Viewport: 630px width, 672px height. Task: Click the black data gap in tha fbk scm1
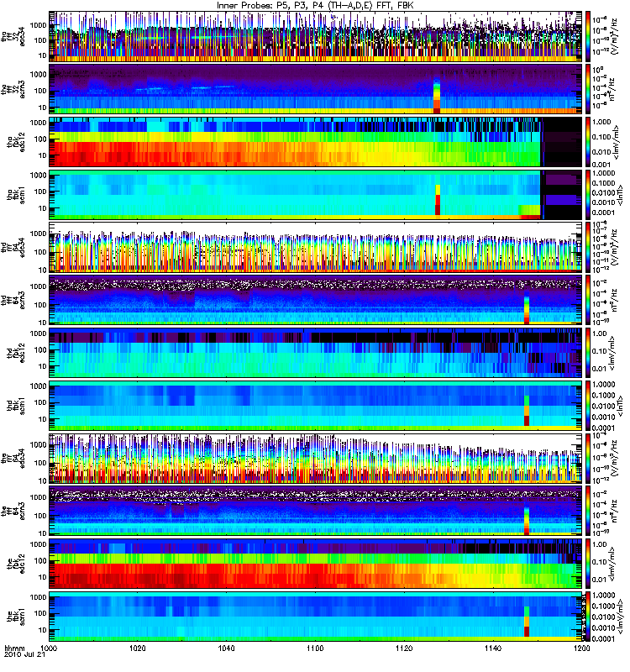click(562, 195)
